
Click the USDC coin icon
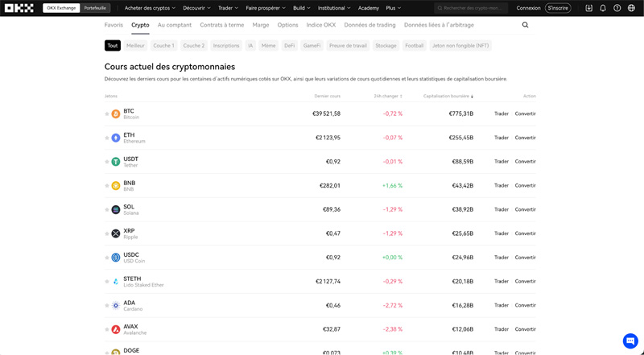[x=116, y=258]
